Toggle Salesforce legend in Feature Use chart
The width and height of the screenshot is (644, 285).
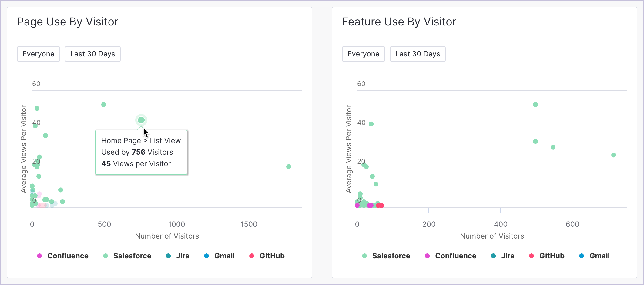[x=386, y=256]
